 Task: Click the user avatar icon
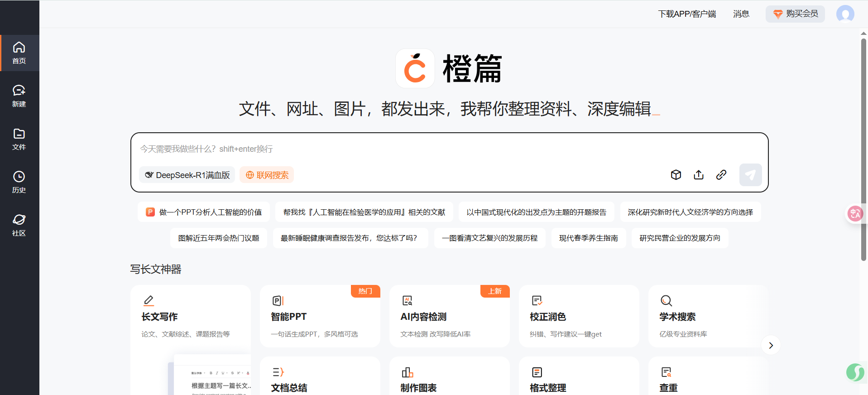tap(845, 14)
